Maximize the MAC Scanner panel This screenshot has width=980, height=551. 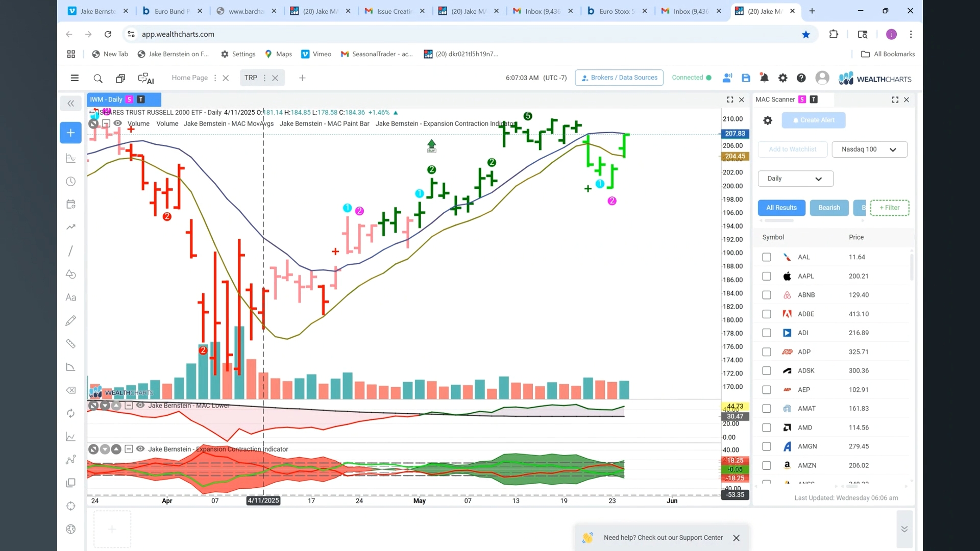click(895, 99)
